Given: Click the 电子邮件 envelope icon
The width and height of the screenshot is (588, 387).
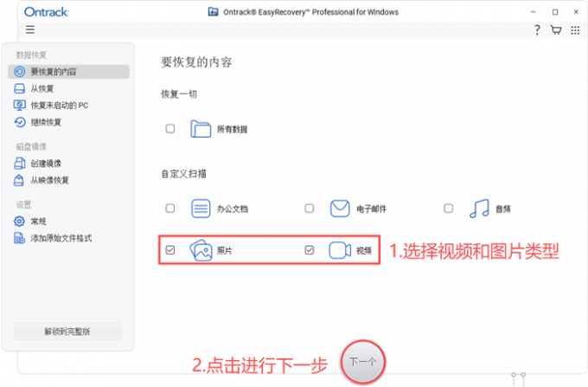Looking at the screenshot, I should (x=340, y=209).
